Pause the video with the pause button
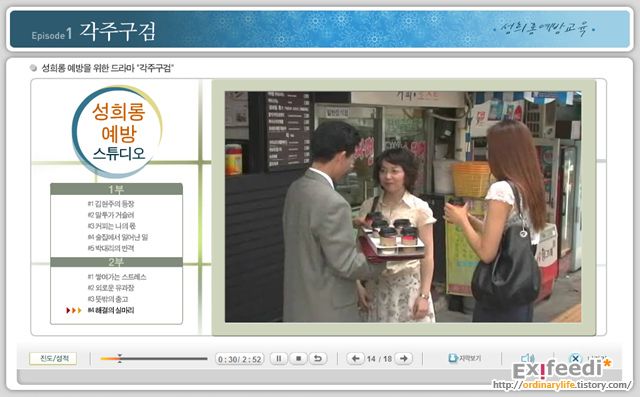The width and height of the screenshot is (640, 397). pos(279,359)
